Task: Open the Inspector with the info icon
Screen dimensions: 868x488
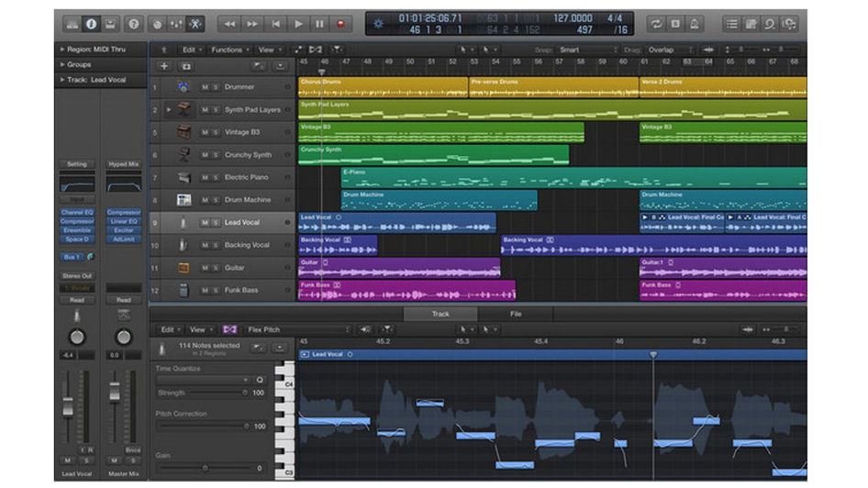Action: [92, 24]
